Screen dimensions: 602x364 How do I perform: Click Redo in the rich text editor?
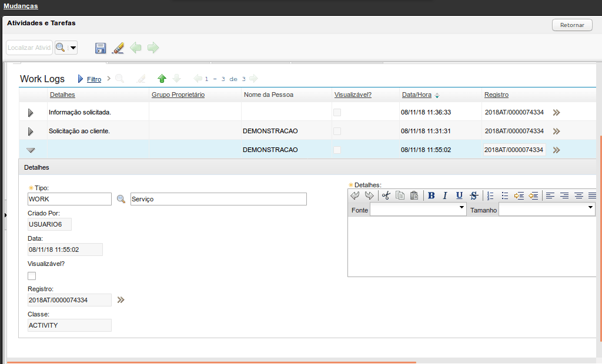[x=369, y=196]
